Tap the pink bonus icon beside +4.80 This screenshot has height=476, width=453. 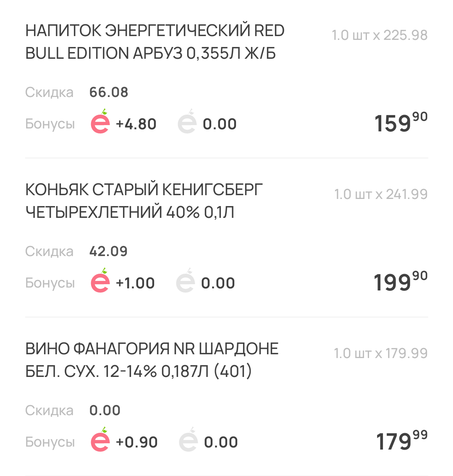[100, 121]
